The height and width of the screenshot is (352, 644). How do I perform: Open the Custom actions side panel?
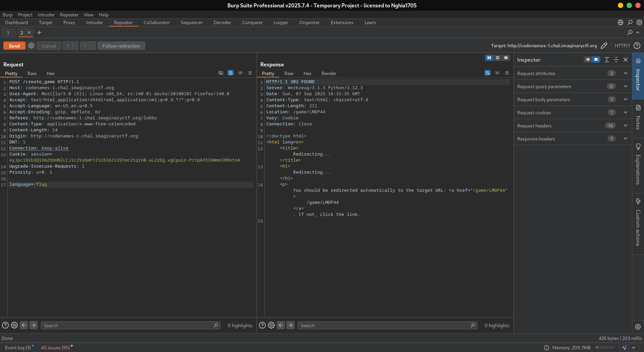tap(638, 201)
